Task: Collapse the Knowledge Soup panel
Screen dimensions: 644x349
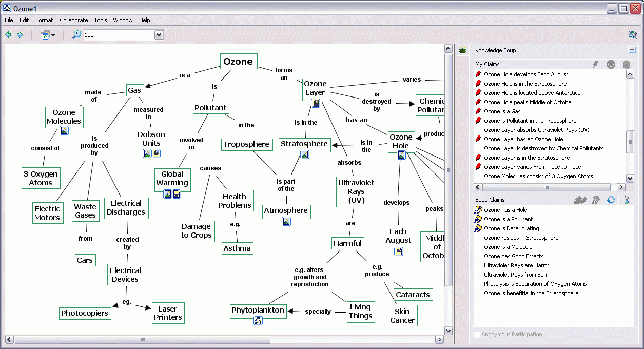Action: (632, 50)
